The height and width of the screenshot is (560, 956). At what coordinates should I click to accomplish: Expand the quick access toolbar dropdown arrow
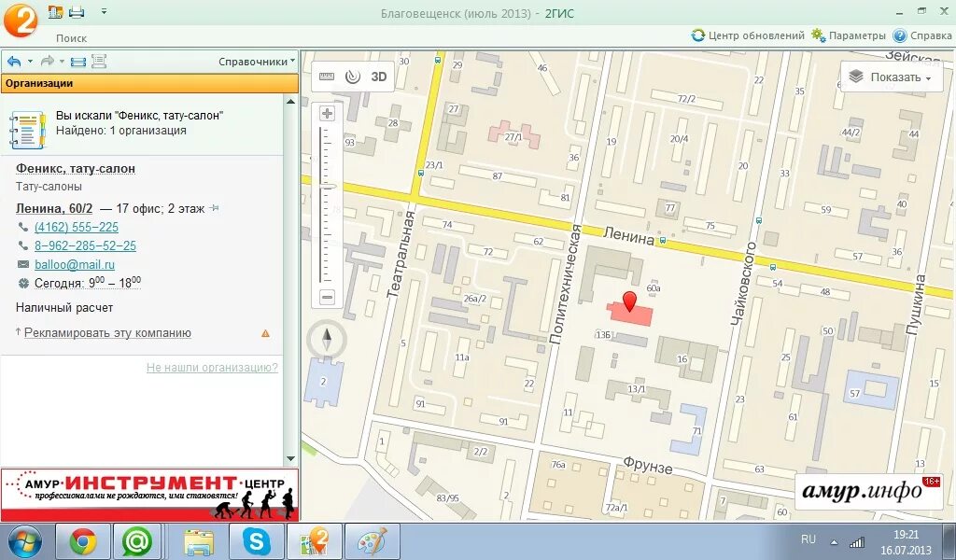point(105,11)
